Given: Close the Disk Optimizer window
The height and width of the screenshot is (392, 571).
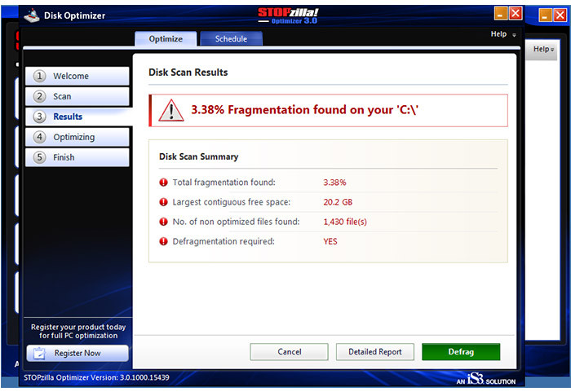Looking at the screenshot, I should point(516,14).
